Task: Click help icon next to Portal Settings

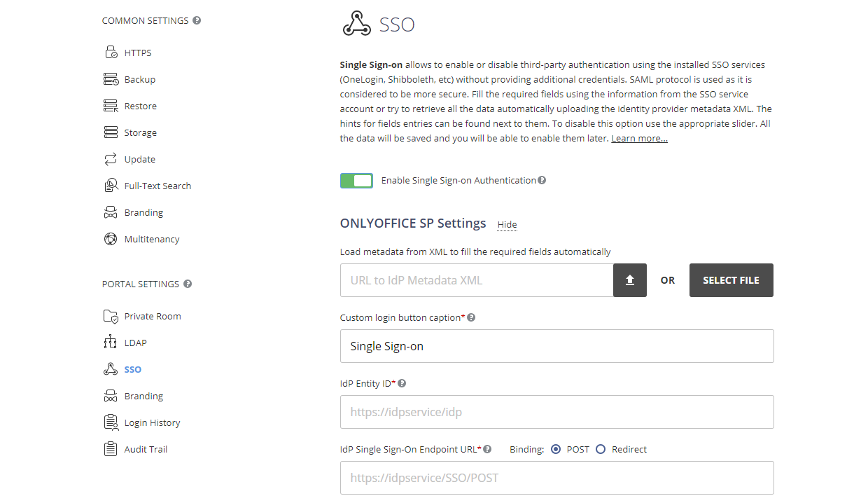Action: pyautogui.click(x=188, y=284)
